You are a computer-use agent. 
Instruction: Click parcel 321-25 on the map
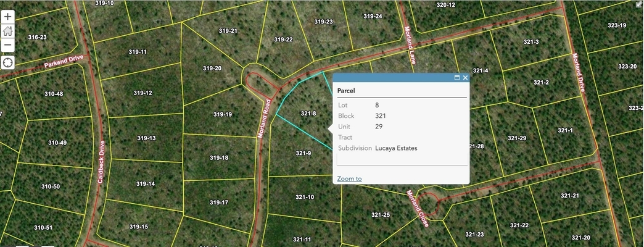(381, 215)
